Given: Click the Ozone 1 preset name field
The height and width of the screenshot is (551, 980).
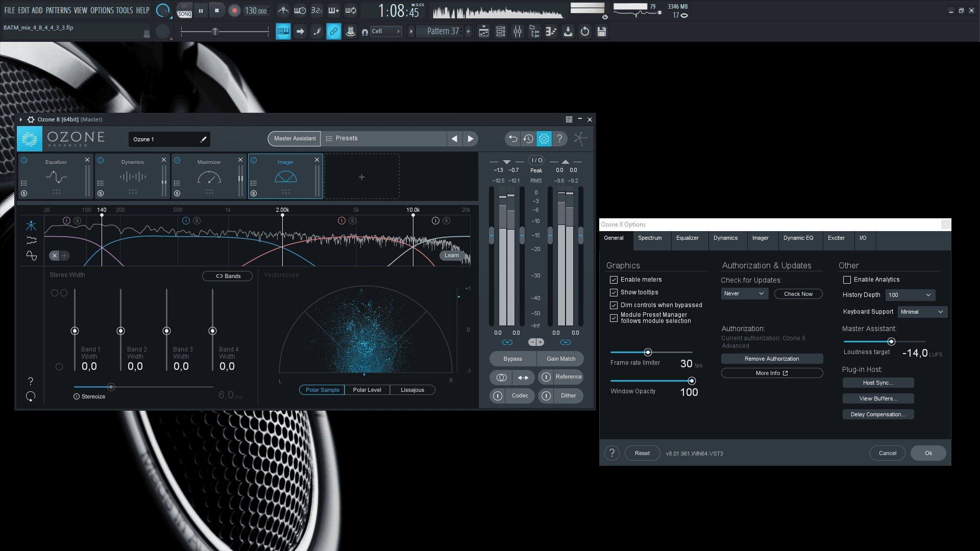Looking at the screenshot, I should coord(169,139).
